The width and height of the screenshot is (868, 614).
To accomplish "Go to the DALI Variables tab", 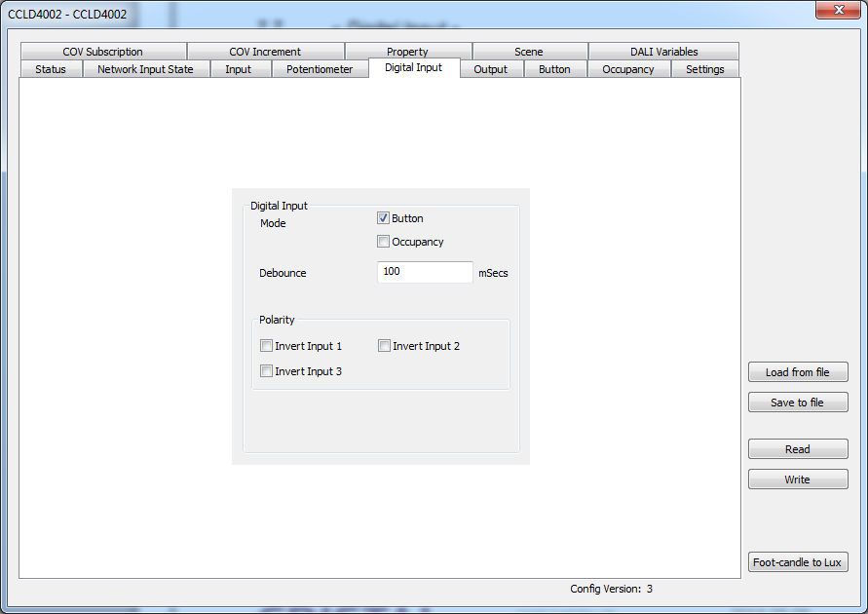I will click(x=663, y=52).
